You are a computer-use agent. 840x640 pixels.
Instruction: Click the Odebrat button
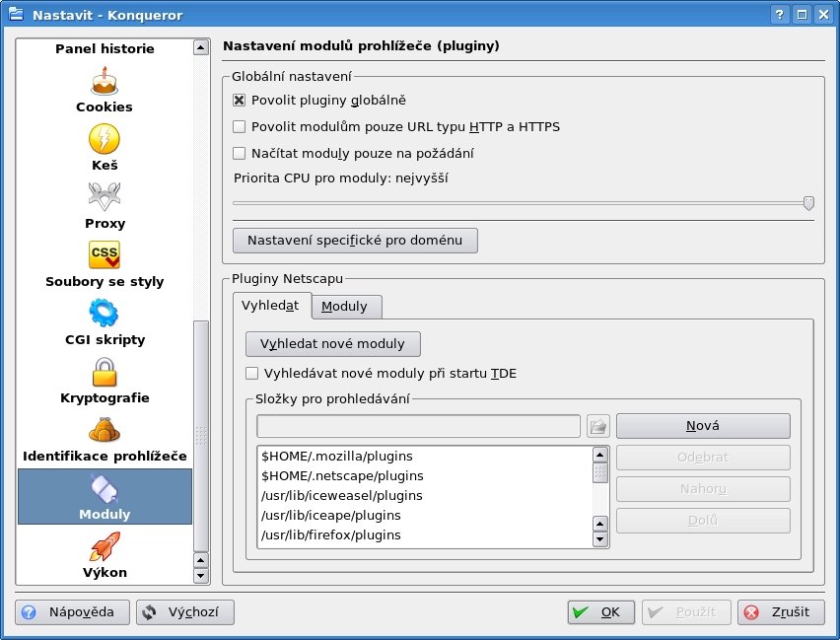pyautogui.click(x=703, y=458)
